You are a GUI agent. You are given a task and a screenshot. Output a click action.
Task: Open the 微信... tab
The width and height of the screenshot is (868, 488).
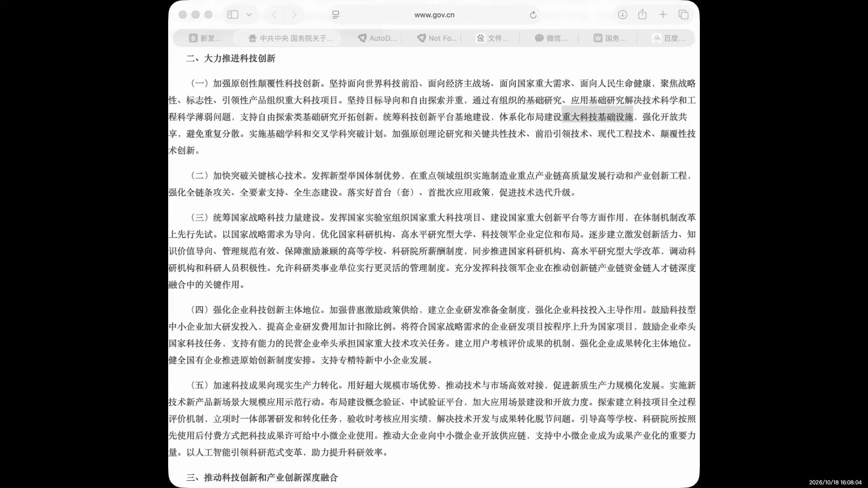coord(551,38)
